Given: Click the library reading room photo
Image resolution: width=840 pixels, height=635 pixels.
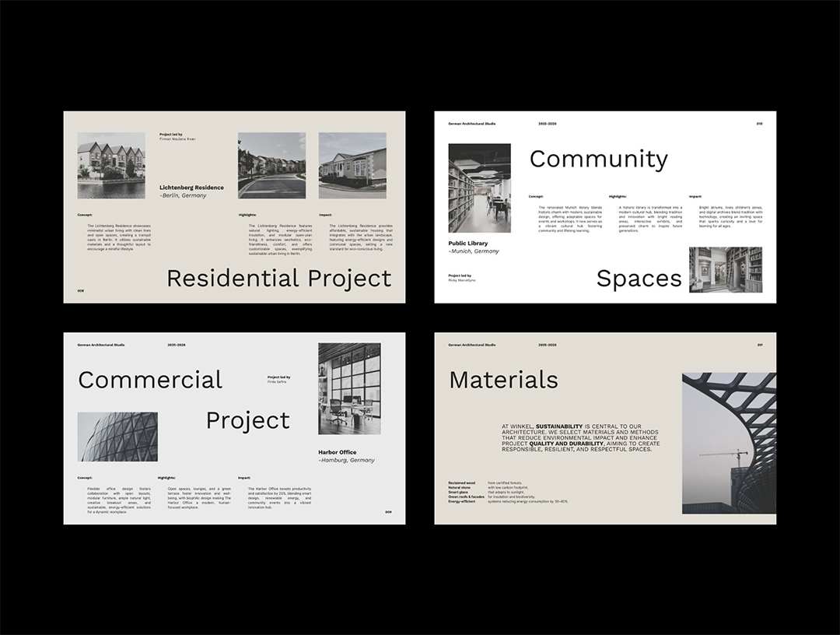Looking at the screenshot, I should coord(479,188).
